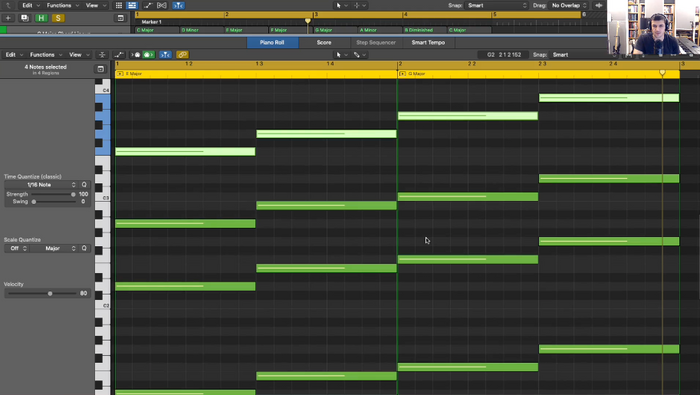Open the Piano Roll Functions menu
Screen dimensions: 700x395
click(45, 54)
